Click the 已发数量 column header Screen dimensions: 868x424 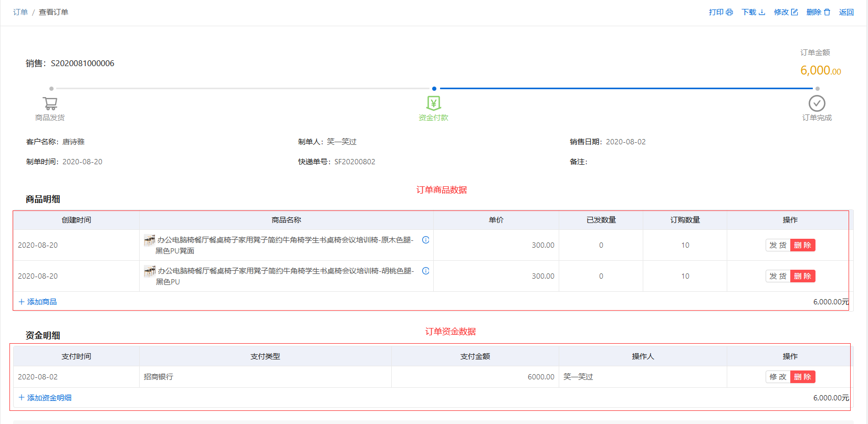pos(601,220)
